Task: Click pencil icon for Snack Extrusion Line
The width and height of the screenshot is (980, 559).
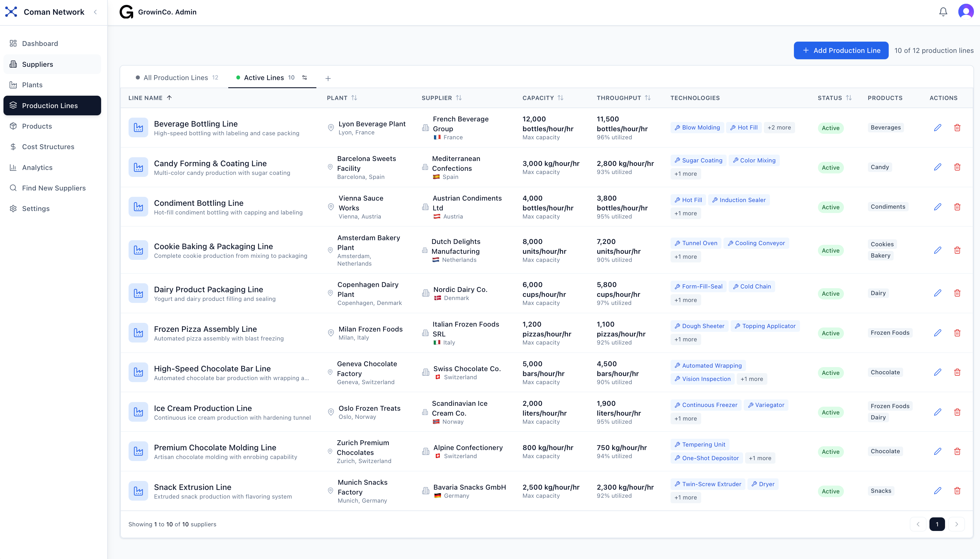Action: point(938,491)
